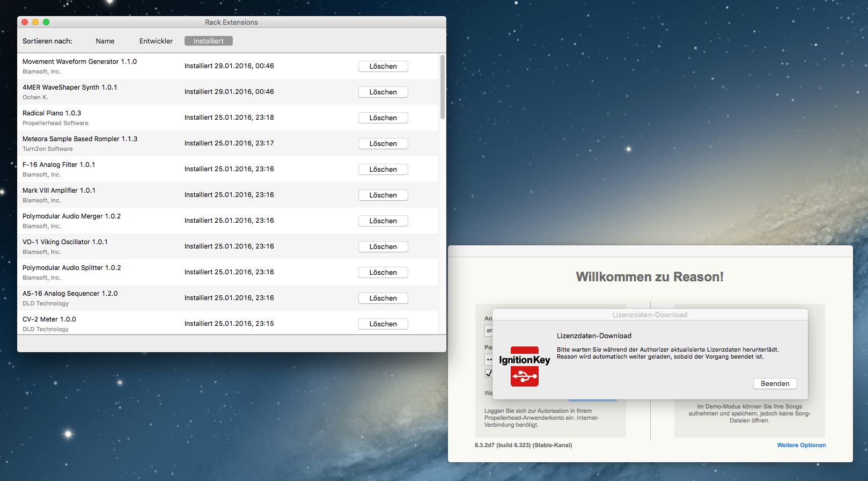Click Löschen for 4MER WaveShaper Synth

click(x=383, y=92)
